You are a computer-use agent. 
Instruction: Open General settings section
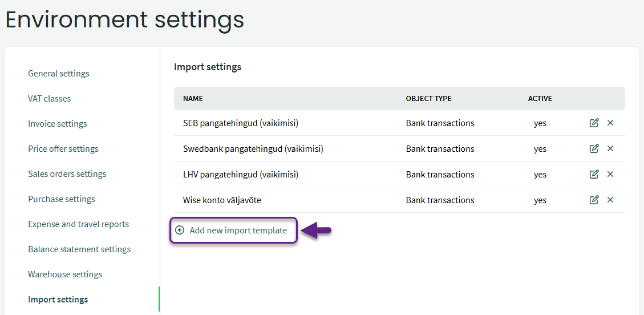point(59,74)
